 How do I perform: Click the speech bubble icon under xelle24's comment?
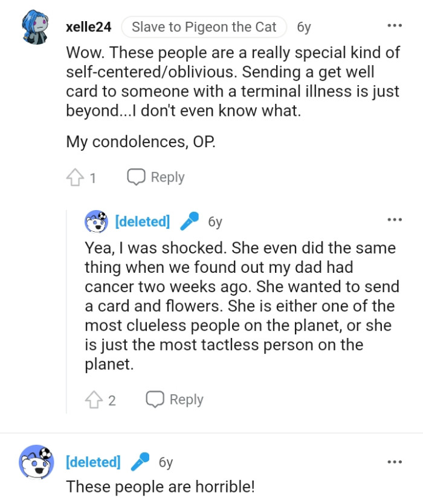point(137,177)
